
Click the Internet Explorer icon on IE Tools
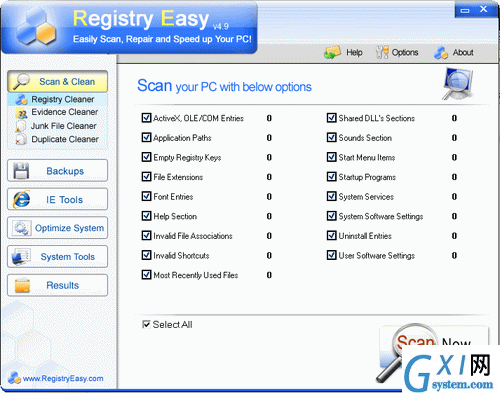coord(21,199)
